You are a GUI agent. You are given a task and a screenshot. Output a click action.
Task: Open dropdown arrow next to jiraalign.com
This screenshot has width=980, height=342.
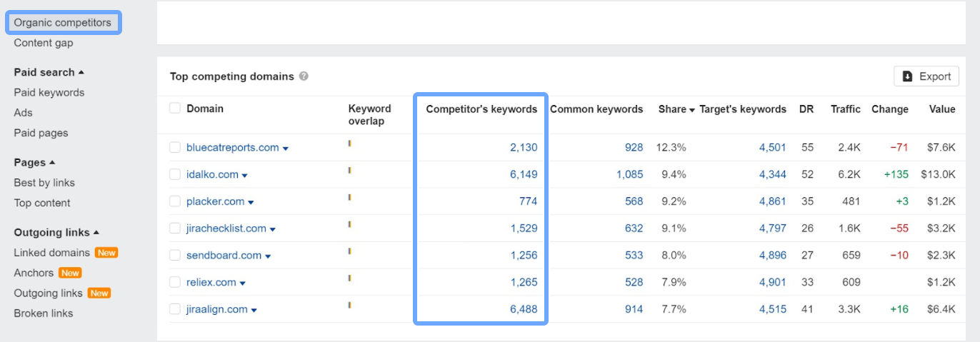(254, 311)
